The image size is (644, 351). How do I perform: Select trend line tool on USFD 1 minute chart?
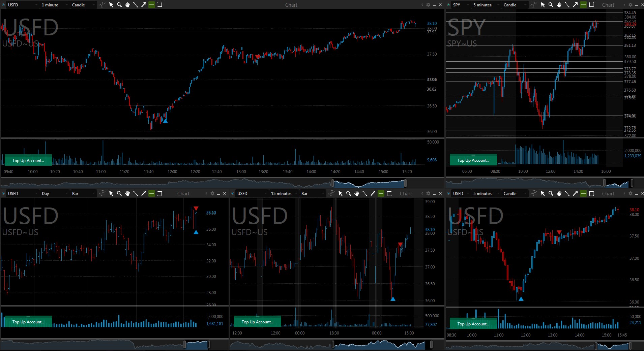coord(136,5)
